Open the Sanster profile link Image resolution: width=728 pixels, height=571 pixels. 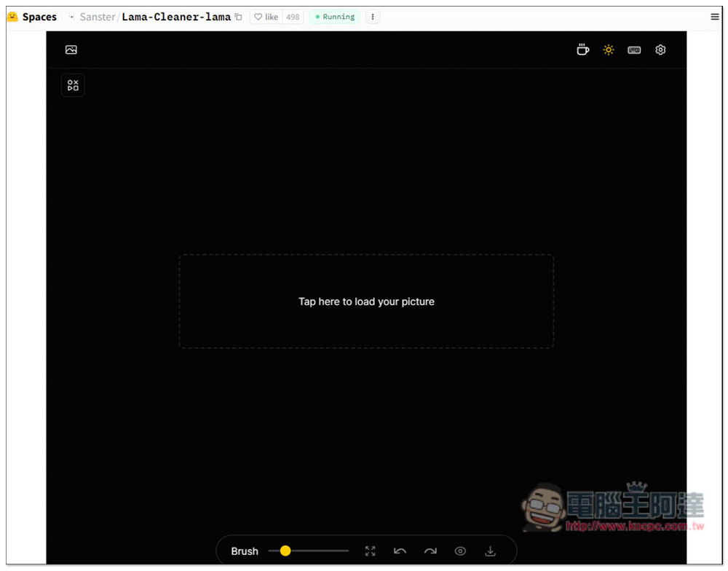(x=97, y=17)
